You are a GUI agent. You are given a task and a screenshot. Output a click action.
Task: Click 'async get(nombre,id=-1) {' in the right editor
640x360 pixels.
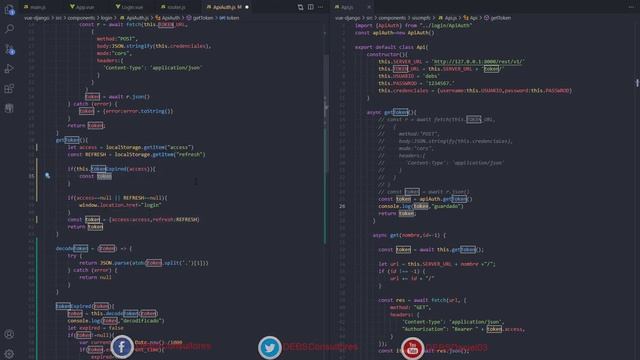[x=409, y=235]
